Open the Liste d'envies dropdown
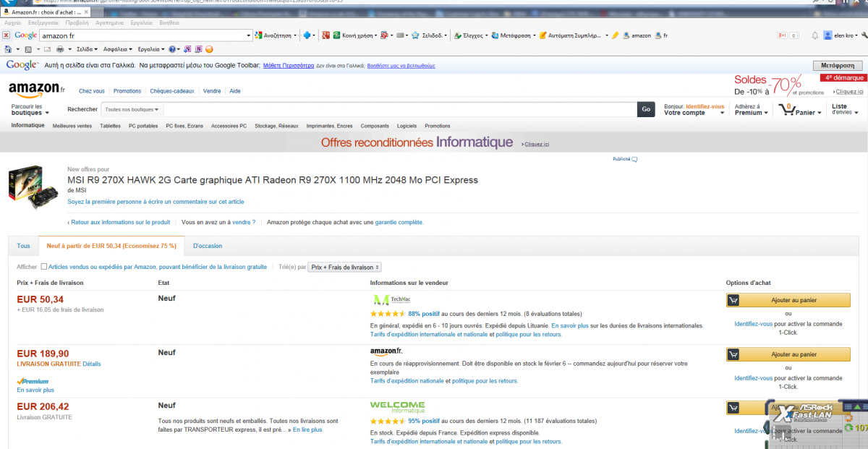The image size is (868, 449). [x=845, y=109]
